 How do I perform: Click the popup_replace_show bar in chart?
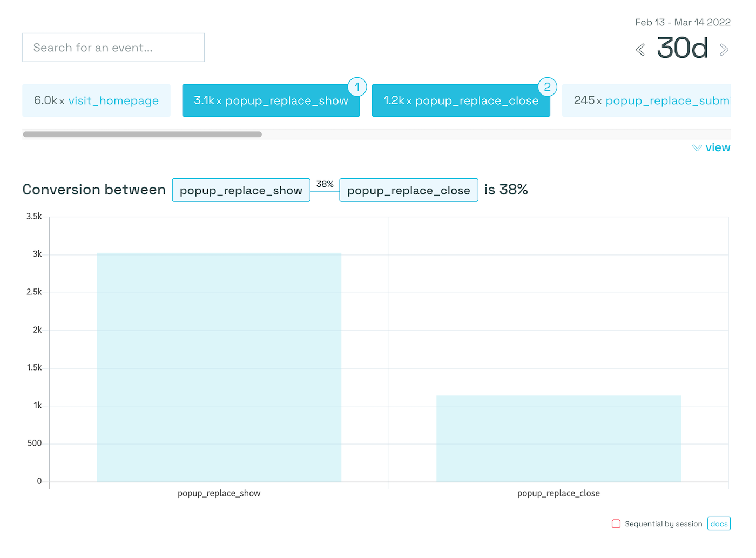(219, 367)
